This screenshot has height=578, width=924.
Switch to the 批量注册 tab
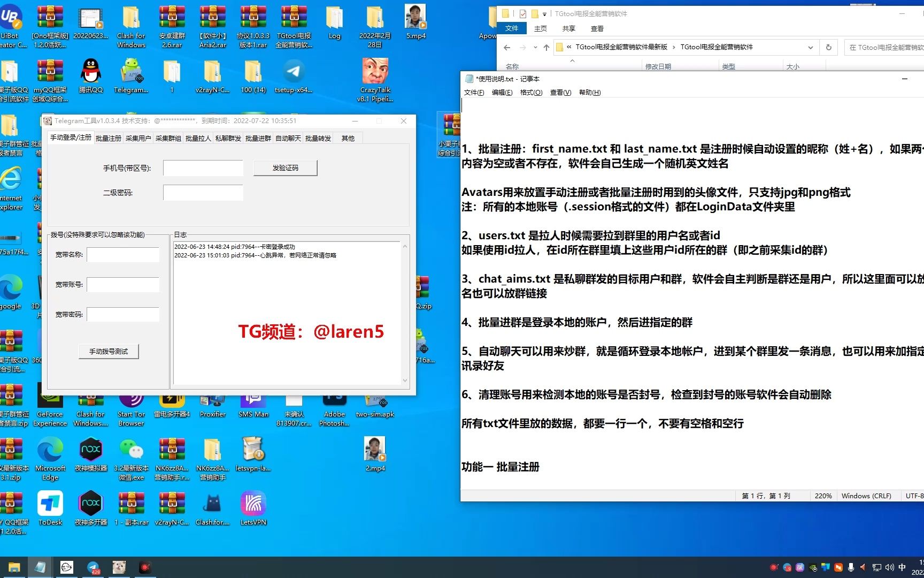pyautogui.click(x=107, y=138)
